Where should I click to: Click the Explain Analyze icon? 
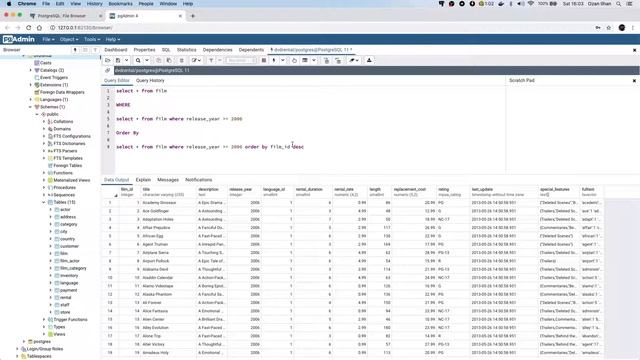coord(304,60)
